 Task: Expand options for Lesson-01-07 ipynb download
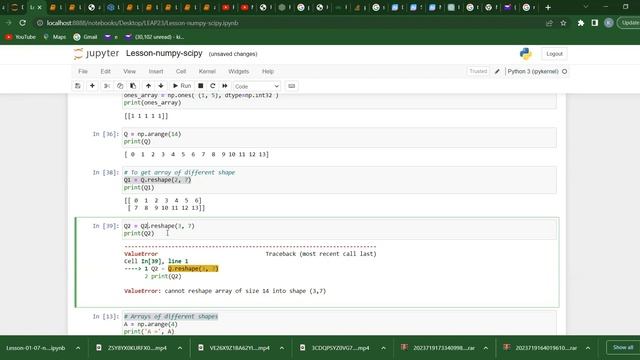tap(78, 348)
